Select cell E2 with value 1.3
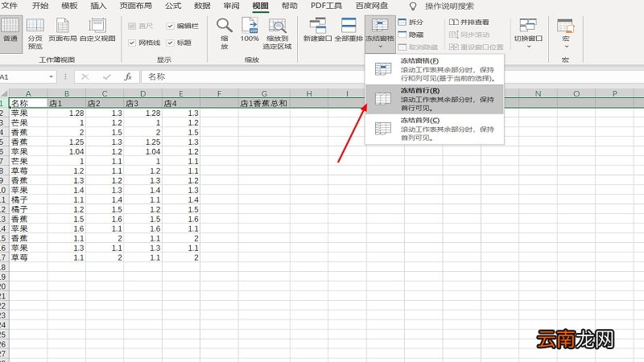The image size is (644, 362). click(180, 113)
